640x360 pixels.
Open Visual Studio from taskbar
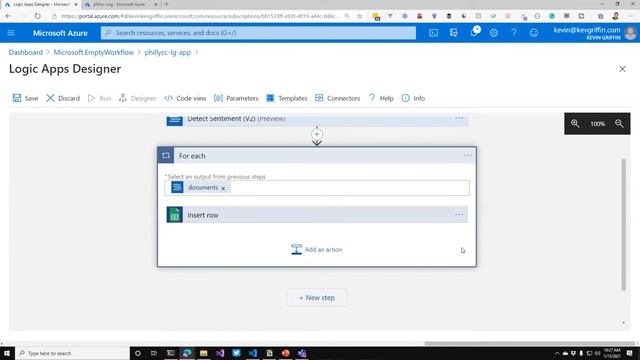(x=220, y=353)
